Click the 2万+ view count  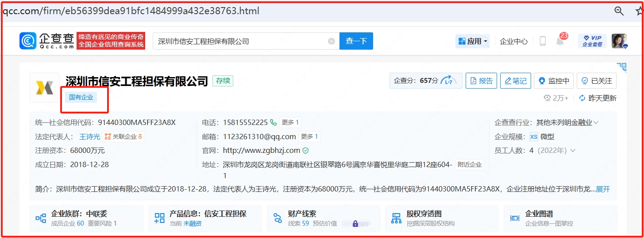click(x=556, y=98)
